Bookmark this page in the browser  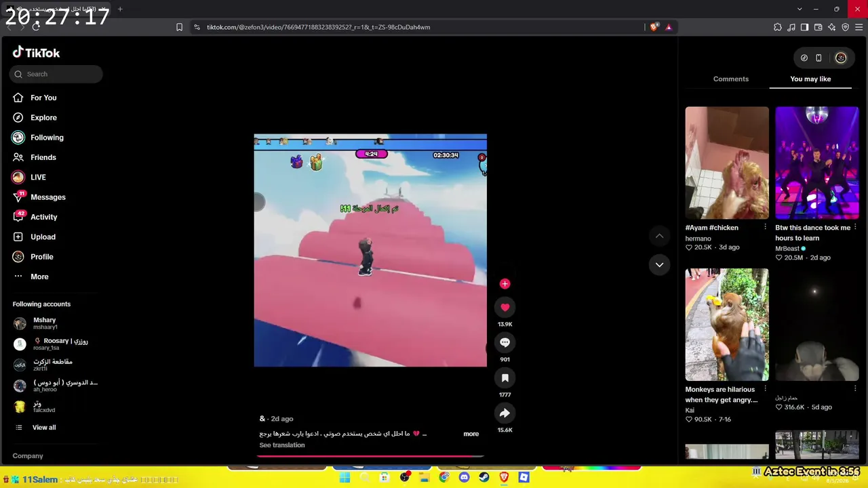[179, 27]
